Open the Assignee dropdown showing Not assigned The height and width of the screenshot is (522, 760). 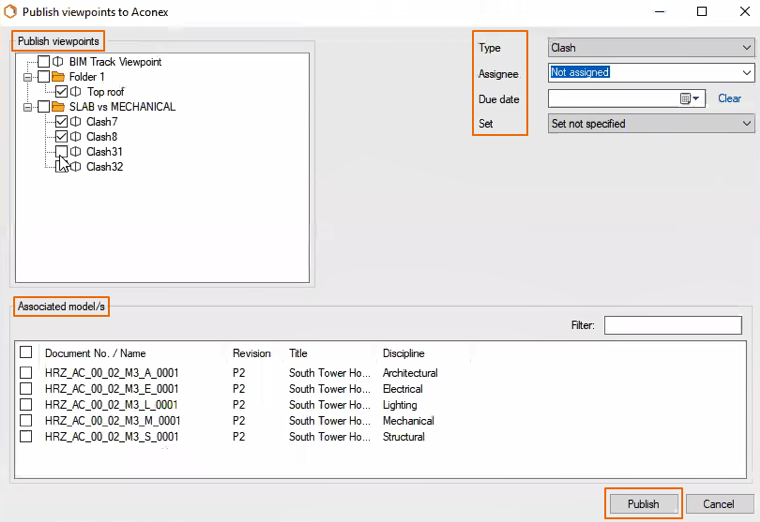pos(651,73)
